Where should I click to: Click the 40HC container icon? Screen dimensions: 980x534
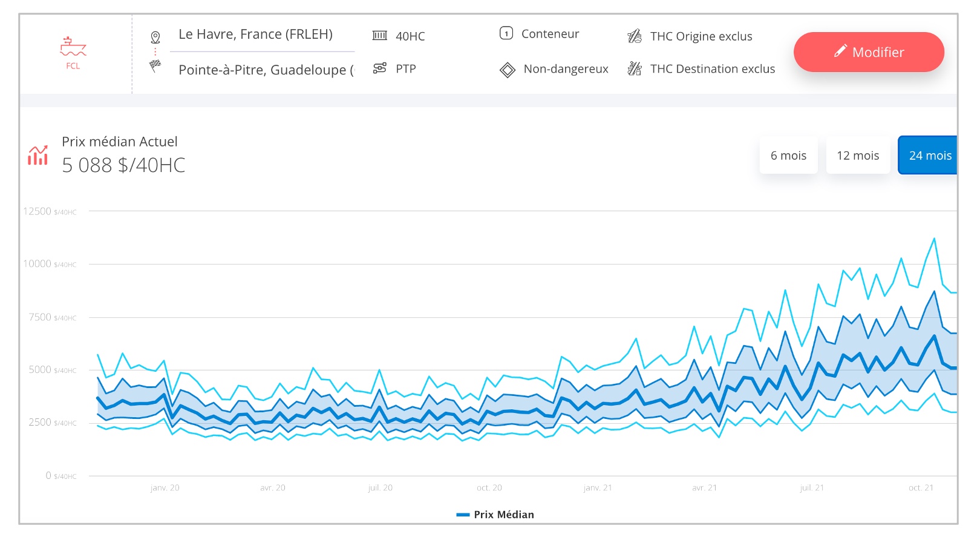coord(380,36)
